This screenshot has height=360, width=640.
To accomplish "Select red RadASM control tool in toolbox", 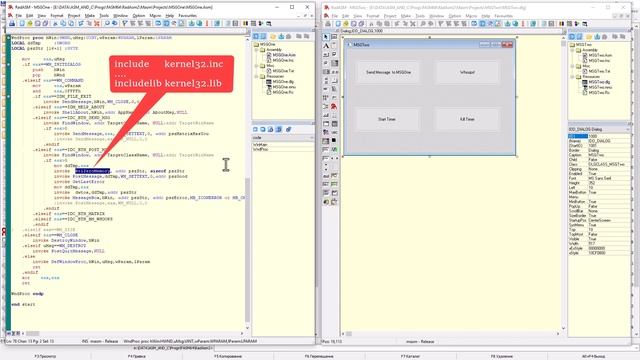I will pyautogui.click(x=334, y=107).
